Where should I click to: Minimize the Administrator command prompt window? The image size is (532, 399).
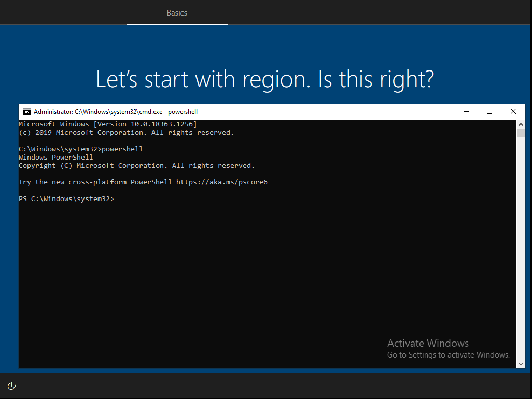click(x=466, y=111)
